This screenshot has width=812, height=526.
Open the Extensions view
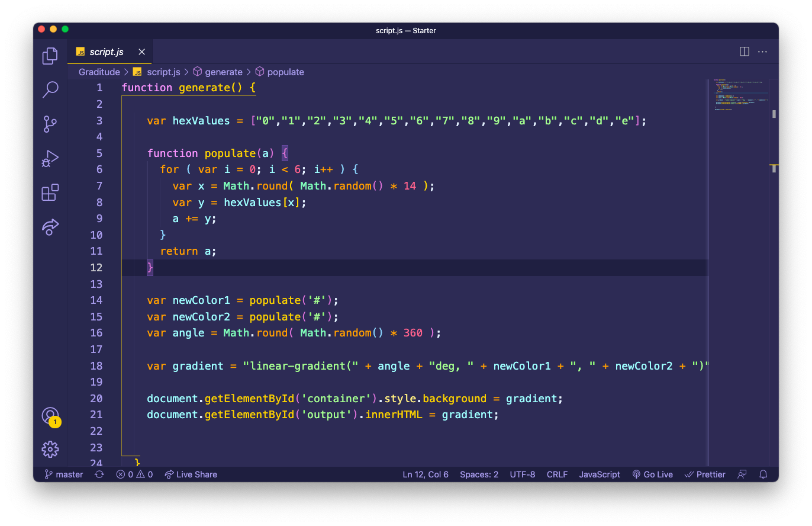(x=50, y=193)
